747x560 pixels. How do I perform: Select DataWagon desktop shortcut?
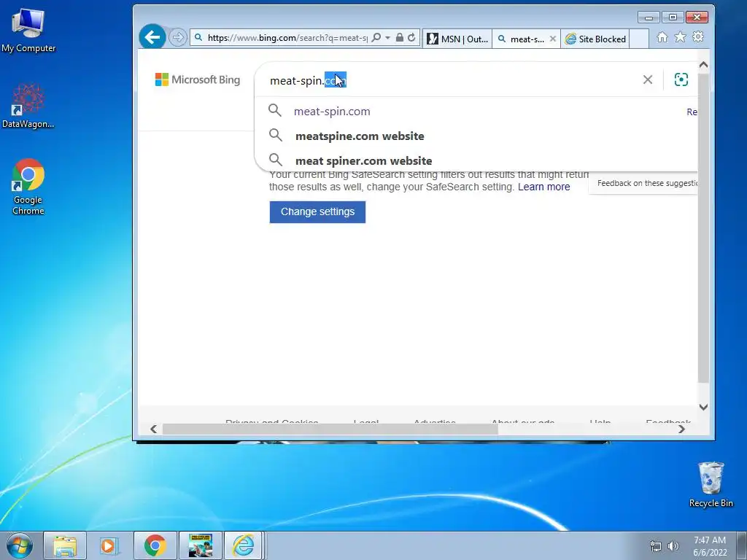(x=28, y=106)
